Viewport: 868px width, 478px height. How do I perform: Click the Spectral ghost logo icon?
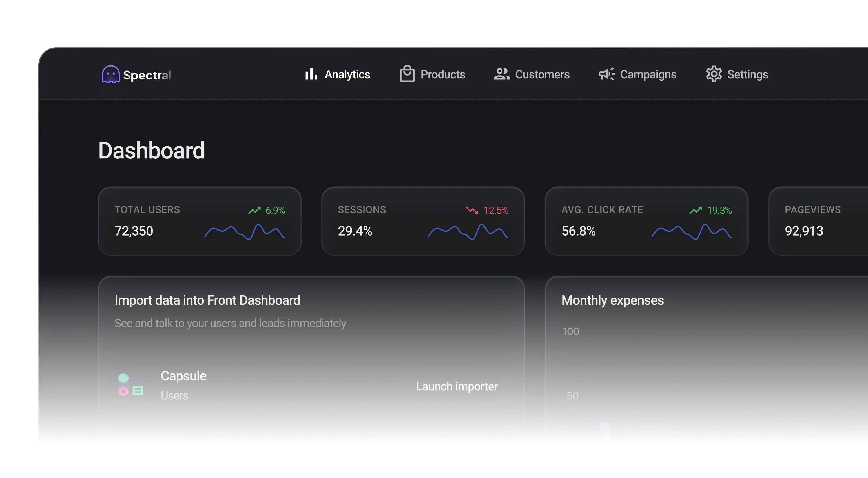pyautogui.click(x=110, y=74)
